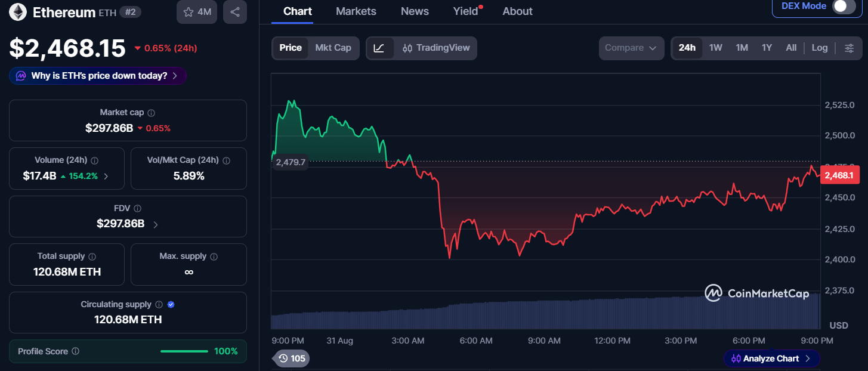Switch the chart to Mkt Cap
The height and width of the screenshot is (371, 868).
point(333,48)
